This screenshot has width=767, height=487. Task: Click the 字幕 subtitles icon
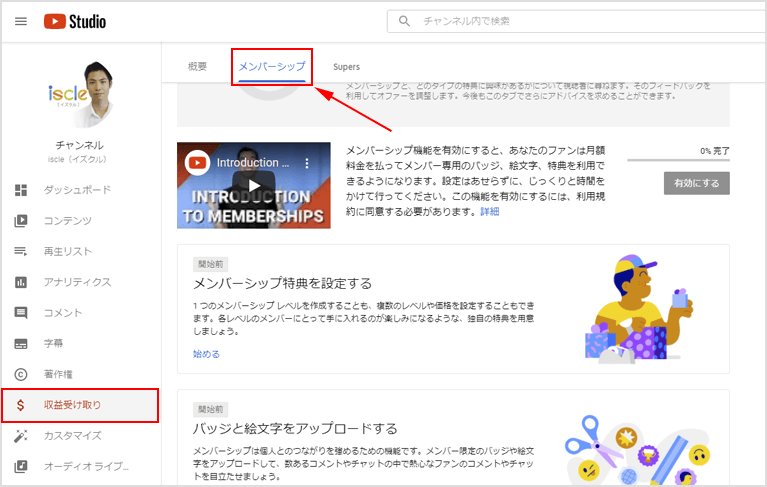point(21,344)
